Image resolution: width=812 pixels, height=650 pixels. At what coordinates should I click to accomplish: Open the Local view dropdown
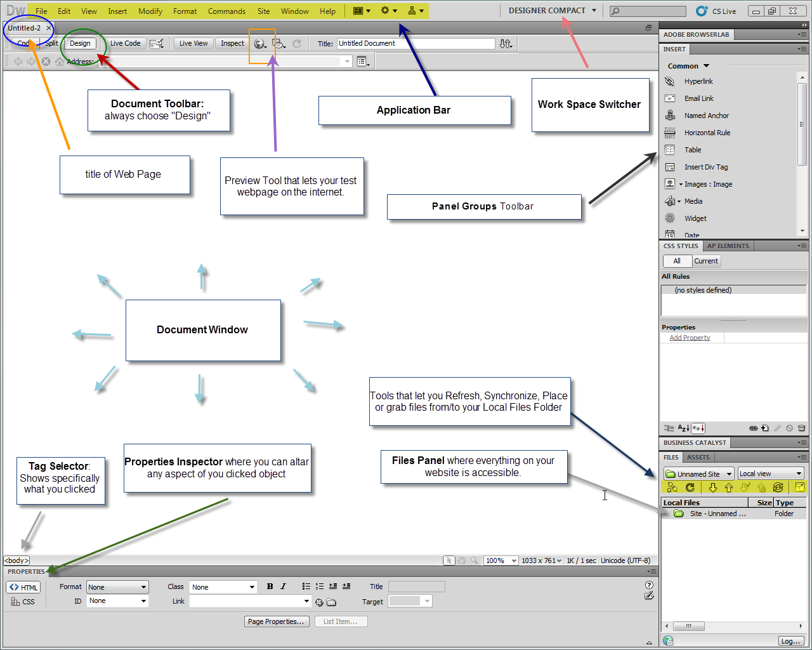click(x=771, y=474)
